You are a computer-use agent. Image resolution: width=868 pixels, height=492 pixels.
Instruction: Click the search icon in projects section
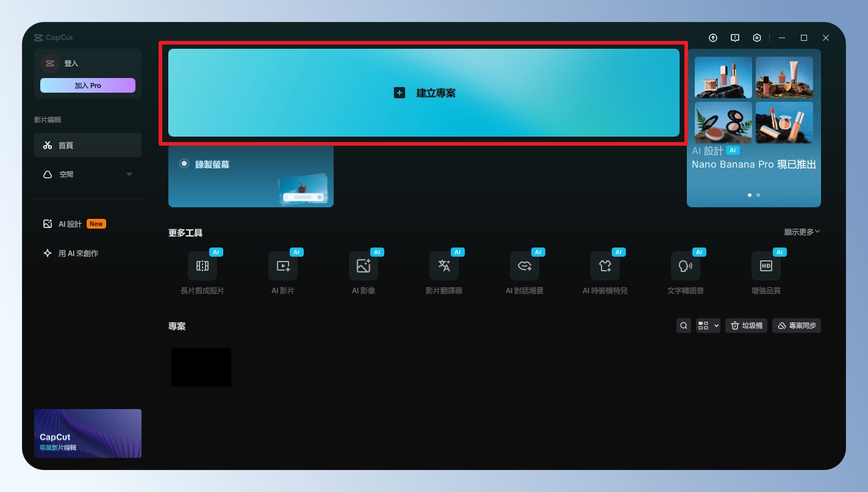[684, 326]
